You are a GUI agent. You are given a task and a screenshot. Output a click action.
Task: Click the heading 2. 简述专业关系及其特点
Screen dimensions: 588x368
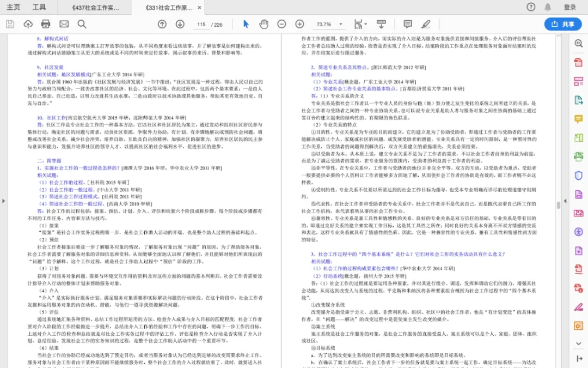pos(340,68)
